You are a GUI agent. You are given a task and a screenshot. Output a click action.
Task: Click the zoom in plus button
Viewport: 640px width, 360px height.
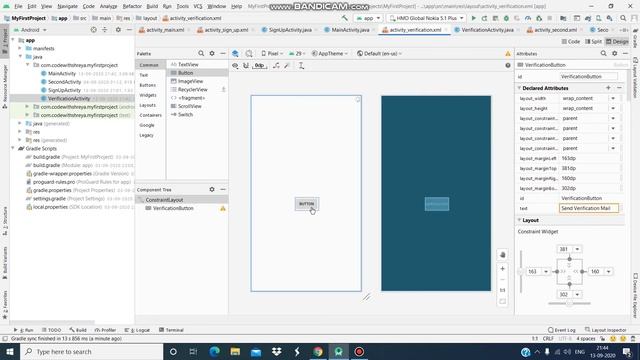[502, 269]
